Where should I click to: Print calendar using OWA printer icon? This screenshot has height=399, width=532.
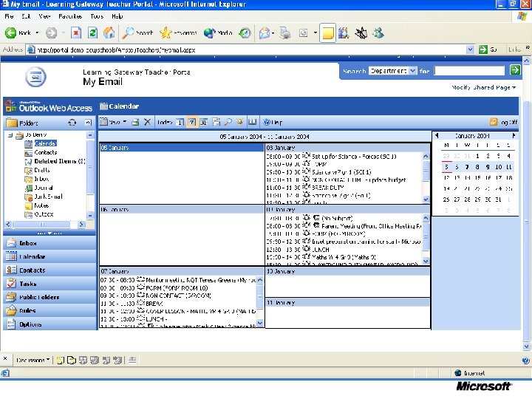tap(135, 122)
